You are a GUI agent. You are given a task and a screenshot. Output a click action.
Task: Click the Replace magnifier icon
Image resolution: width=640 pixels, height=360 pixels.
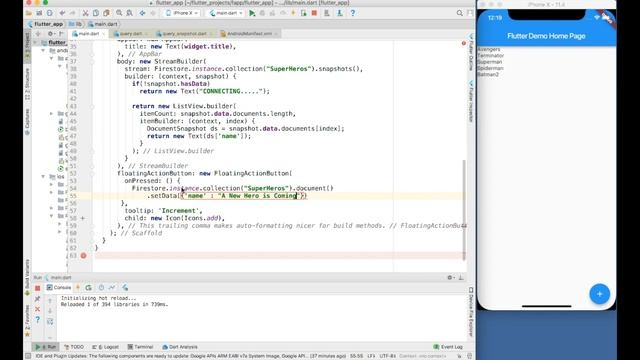129,13
